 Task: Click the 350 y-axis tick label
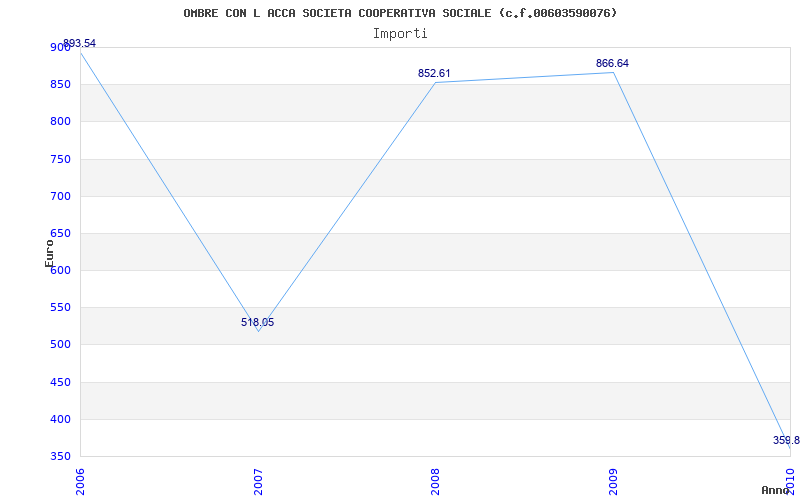[x=59, y=457]
